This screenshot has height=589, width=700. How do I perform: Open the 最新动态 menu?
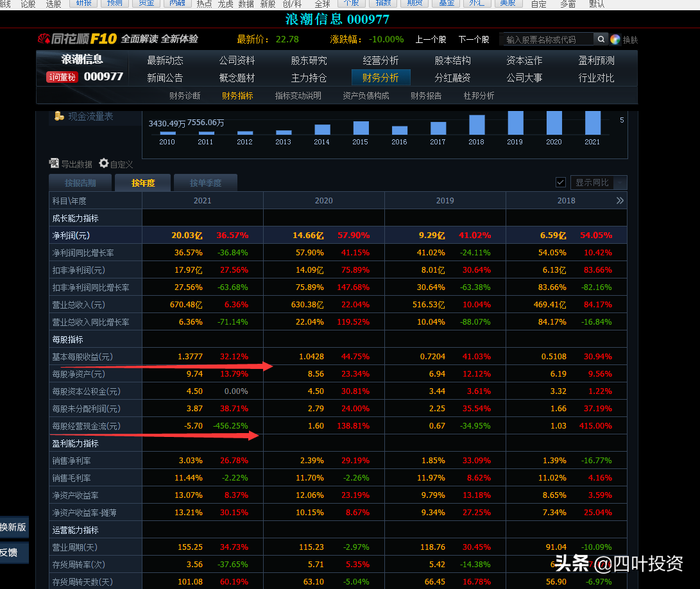point(165,60)
